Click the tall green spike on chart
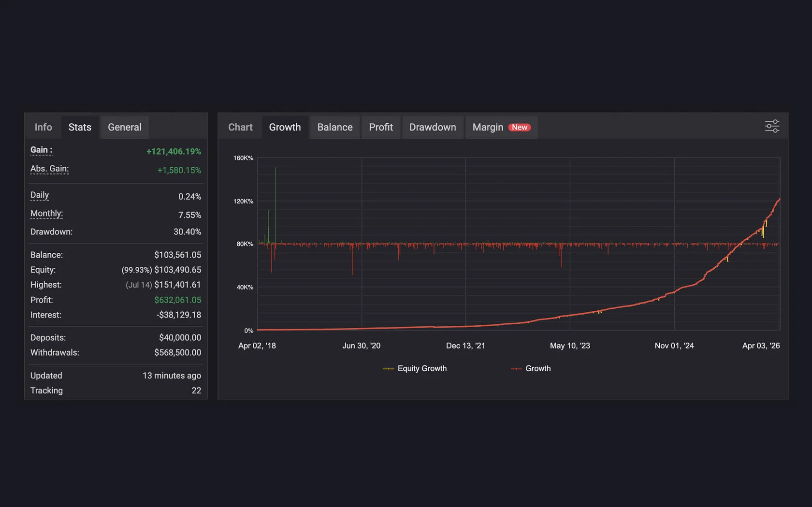This screenshot has height=507, width=812. (275, 193)
